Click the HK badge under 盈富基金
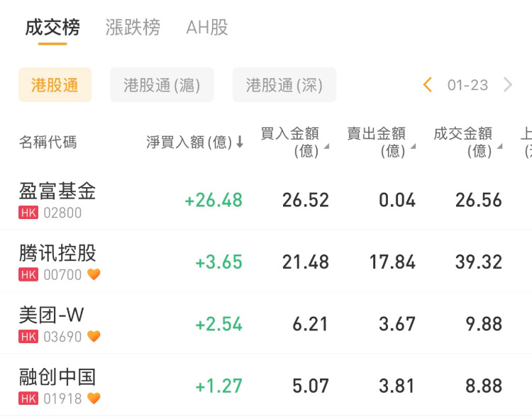This screenshot has width=532, height=419. [28, 213]
